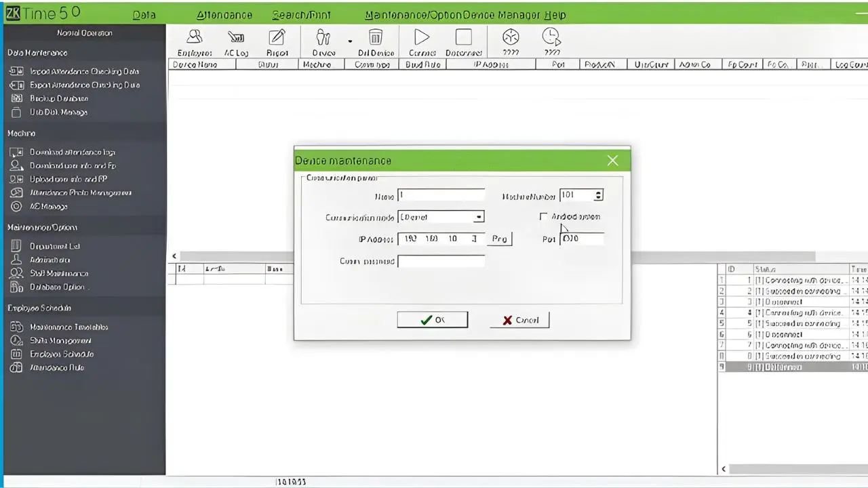868x488 pixels.
Task: Click Export Attendance Checking Data icon
Action: [17, 85]
